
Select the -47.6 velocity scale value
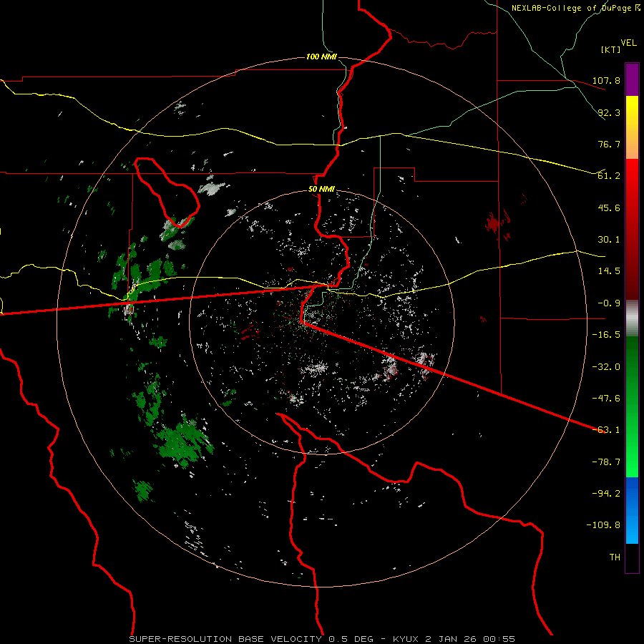point(606,399)
